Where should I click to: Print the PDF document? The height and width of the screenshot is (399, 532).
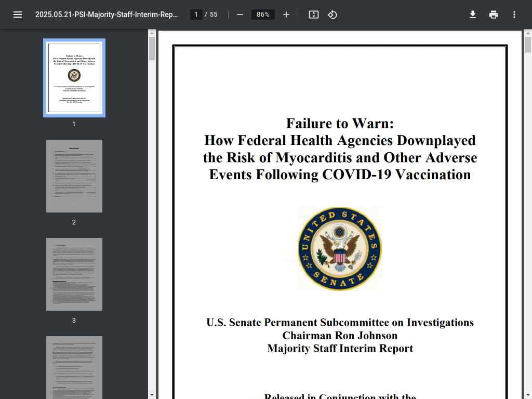494,15
